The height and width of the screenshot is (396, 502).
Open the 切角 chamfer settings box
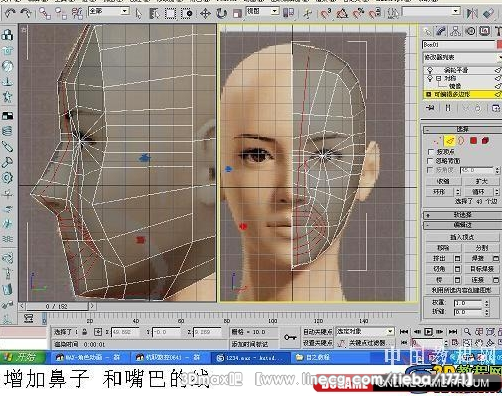pos(457,269)
